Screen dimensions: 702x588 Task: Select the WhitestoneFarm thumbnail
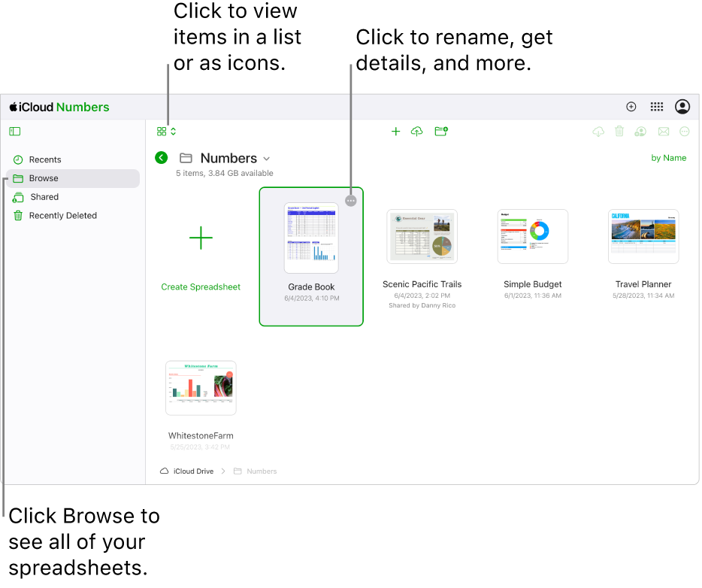point(201,388)
